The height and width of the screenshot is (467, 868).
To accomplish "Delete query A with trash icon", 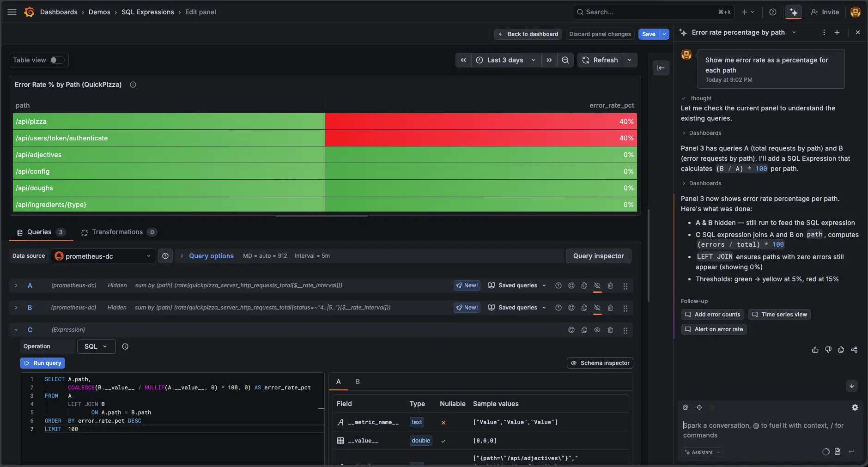I will (610, 285).
